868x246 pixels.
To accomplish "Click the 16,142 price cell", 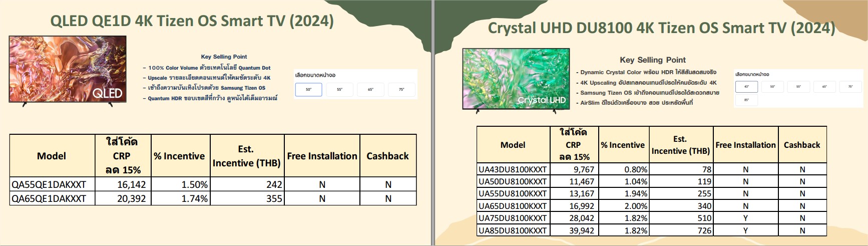I will pyautogui.click(x=123, y=184).
